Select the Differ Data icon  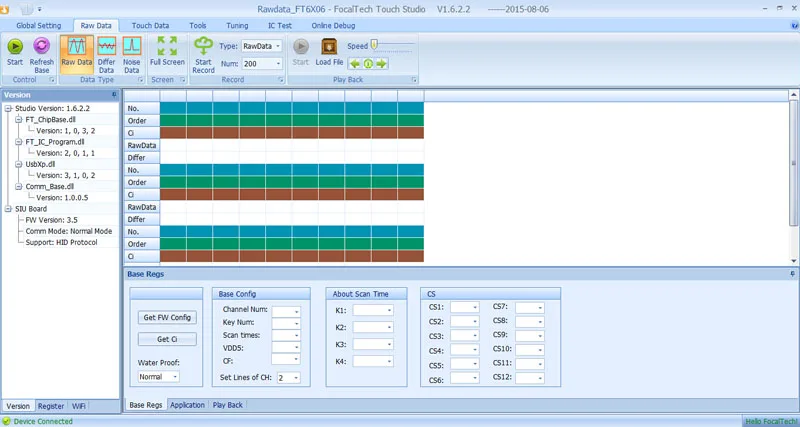pos(107,46)
